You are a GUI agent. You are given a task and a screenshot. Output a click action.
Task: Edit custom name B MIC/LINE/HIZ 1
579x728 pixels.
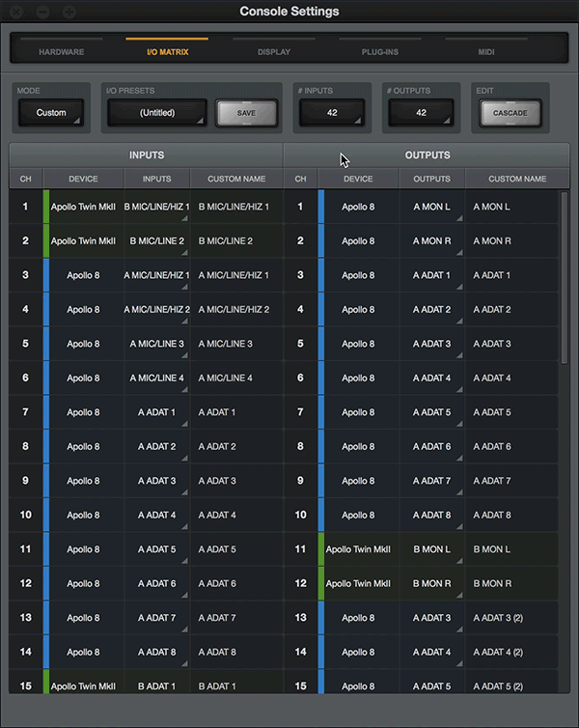(x=236, y=207)
